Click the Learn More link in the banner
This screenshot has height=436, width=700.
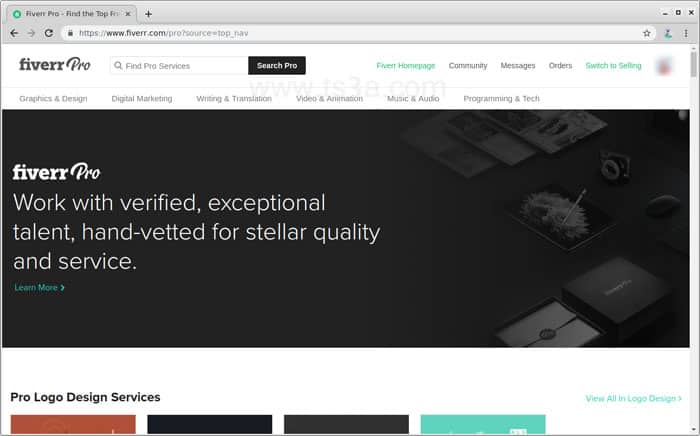coord(39,287)
